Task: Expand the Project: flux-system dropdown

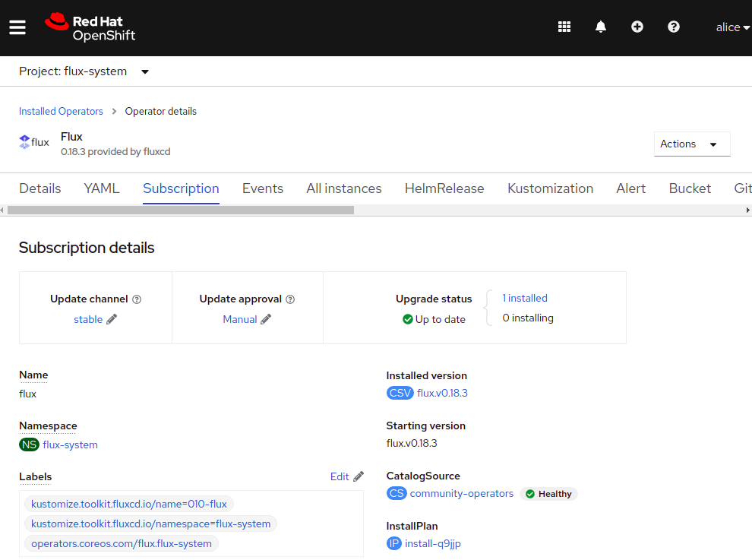Action: 84,71
